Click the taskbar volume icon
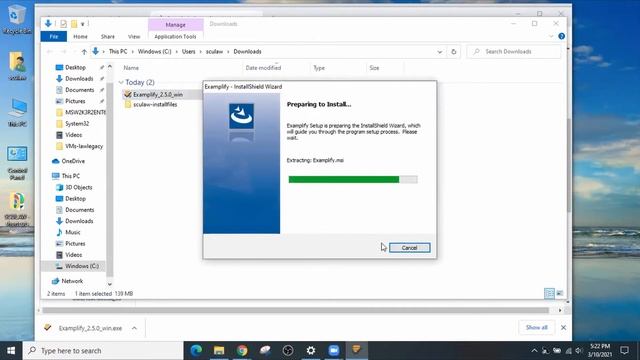The width and height of the screenshot is (640, 360). click(579, 351)
